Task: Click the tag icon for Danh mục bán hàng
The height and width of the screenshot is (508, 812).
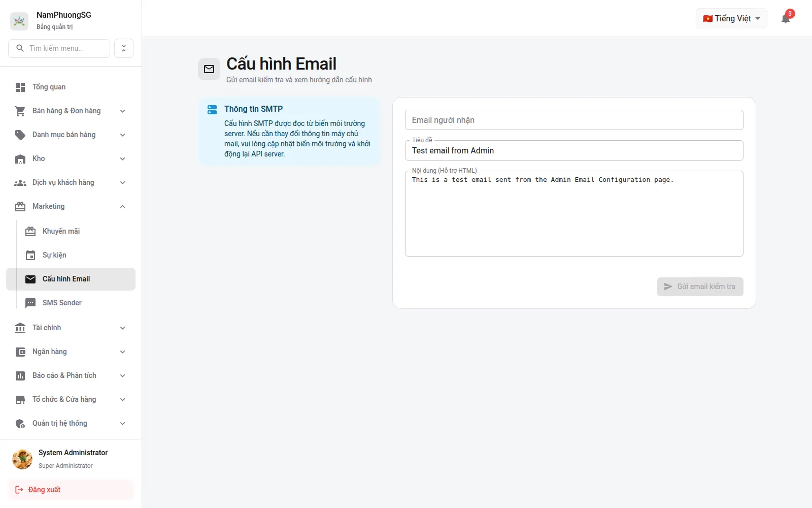Action: point(20,135)
